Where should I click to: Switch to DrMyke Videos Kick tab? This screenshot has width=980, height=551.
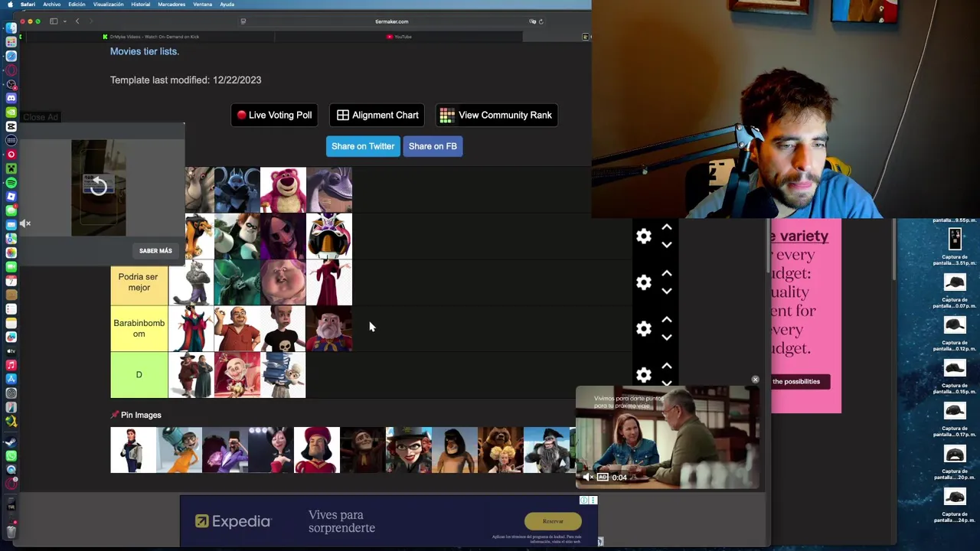(x=150, y=37)
